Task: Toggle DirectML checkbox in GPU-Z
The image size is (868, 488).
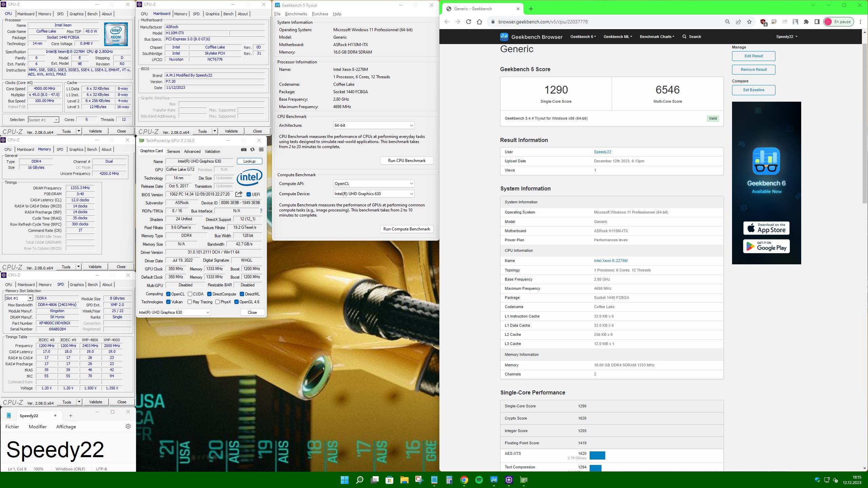Action: (x=242, y=294)
